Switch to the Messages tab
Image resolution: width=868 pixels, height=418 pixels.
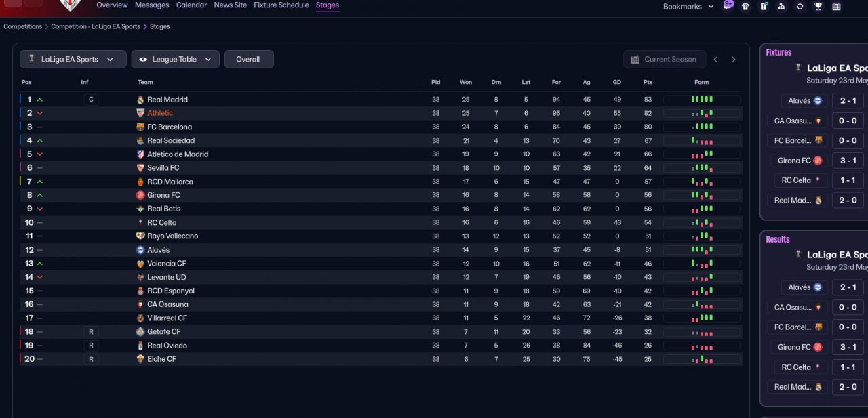[152, 5]
